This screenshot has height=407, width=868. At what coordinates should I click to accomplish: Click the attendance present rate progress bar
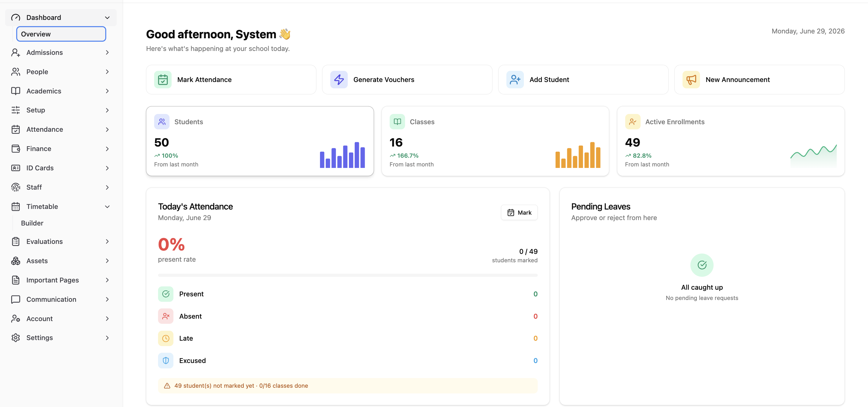click(x=348, y=275)
